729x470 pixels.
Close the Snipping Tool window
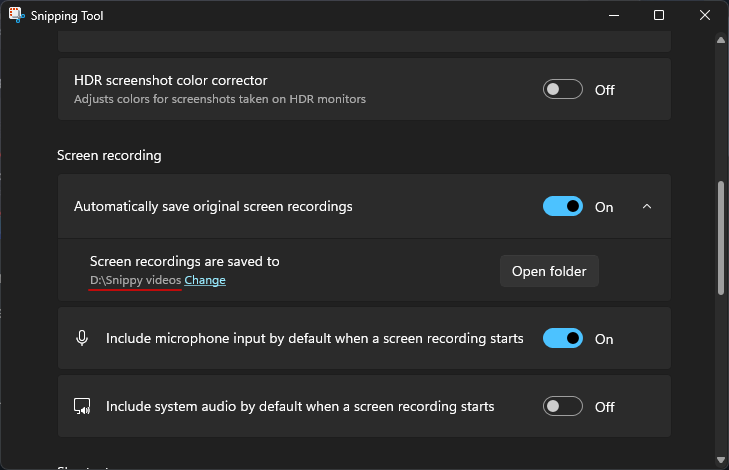point(705,16)
